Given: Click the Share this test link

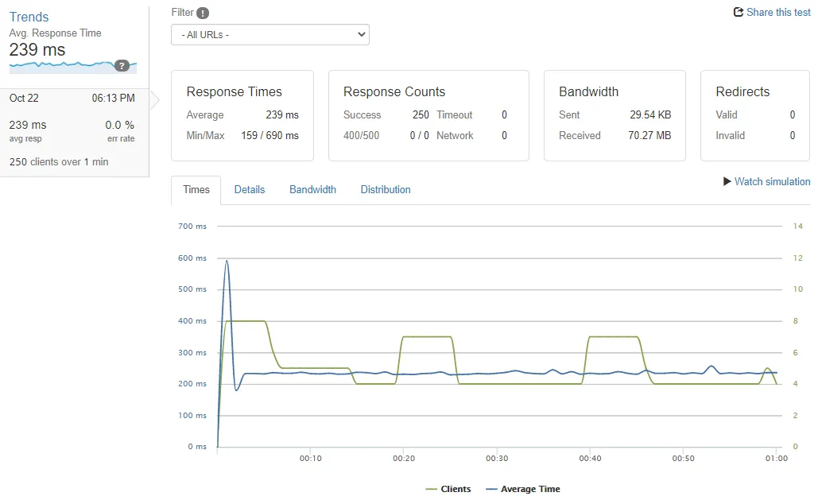Looking at the screenshot, I should (x=777, y=12).
